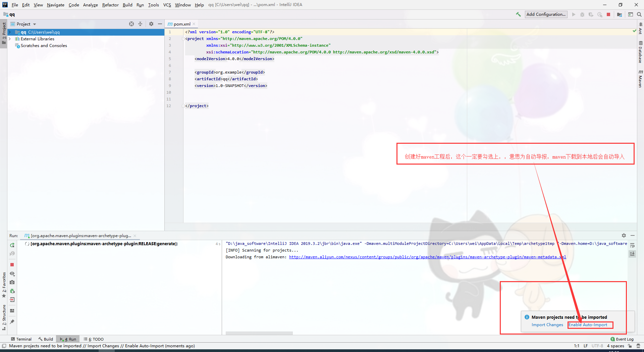Toggle the Z: Structure tool window button
Viewport: 644px width, 352px height.
pyautogui.click(x=4, y=318)
